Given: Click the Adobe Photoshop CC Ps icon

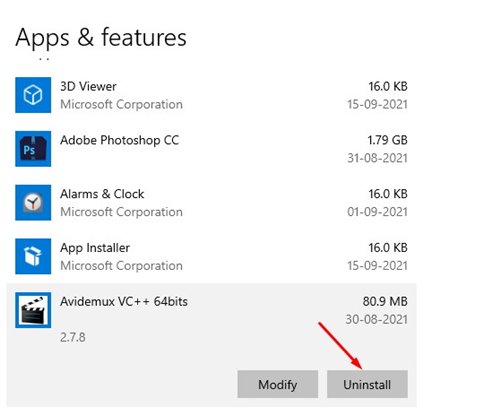Looking at the screenshot, I should (33, 149).
